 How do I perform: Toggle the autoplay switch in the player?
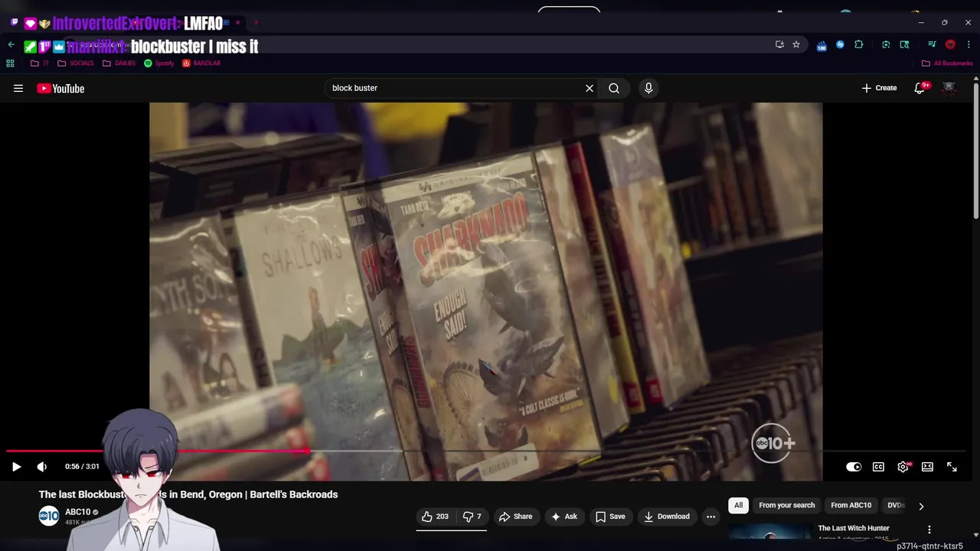click(854, 467)
